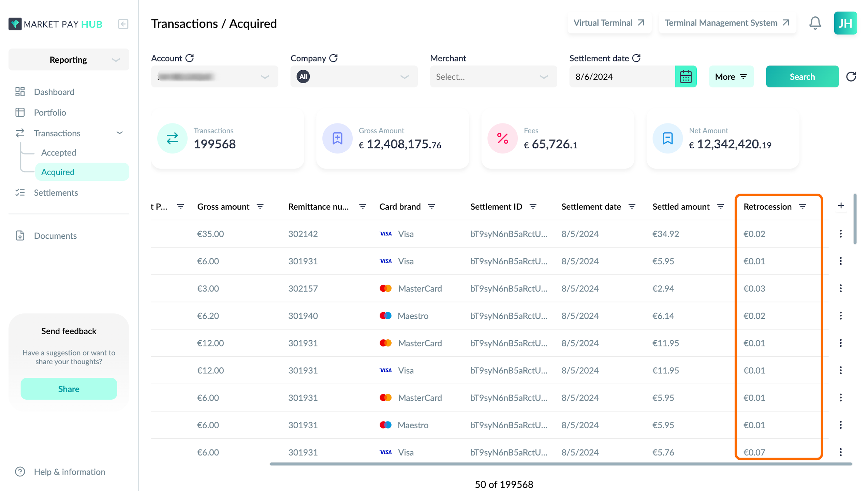This screenshot has width=868, height=491.
Task: Open Accepted transactions
Action: coord(58,152)
